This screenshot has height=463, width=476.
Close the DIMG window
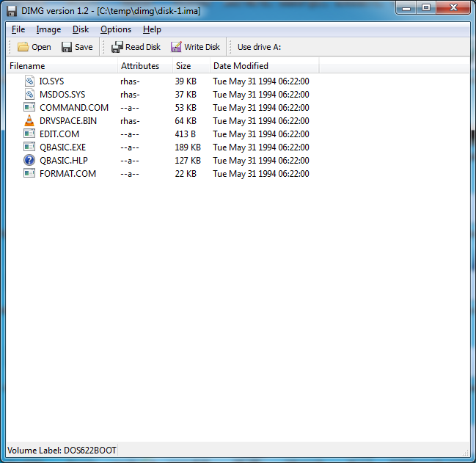(x=453, y=8)
